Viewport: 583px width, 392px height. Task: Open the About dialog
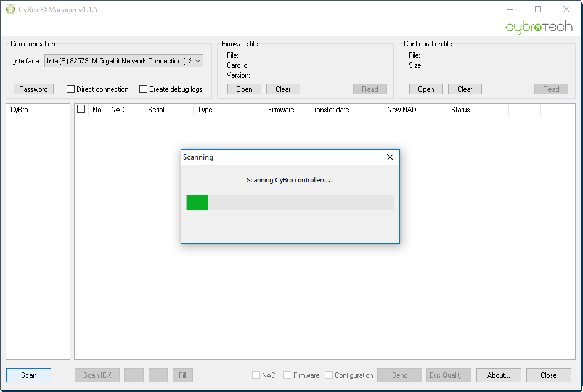tap(498, 375)
